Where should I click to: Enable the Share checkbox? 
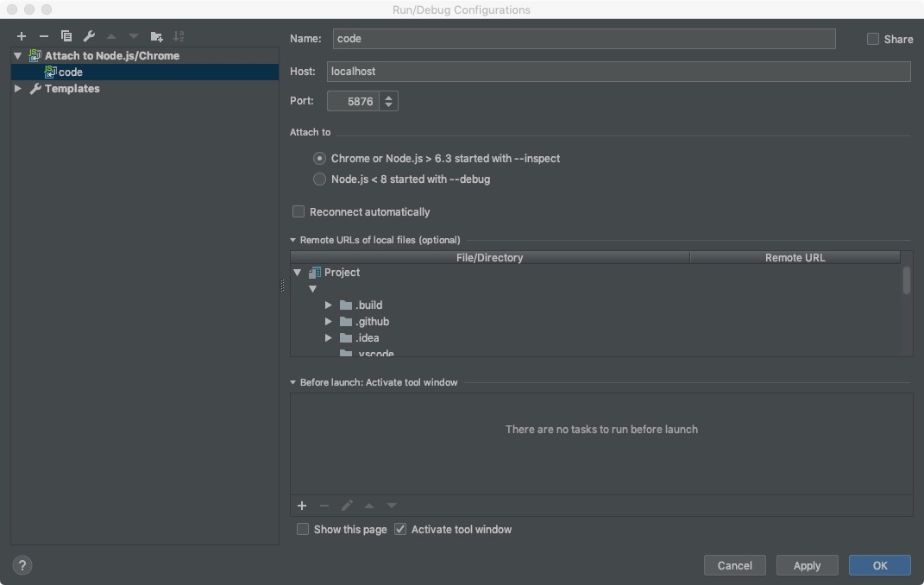pyautogui.click(x=872, y=39)
